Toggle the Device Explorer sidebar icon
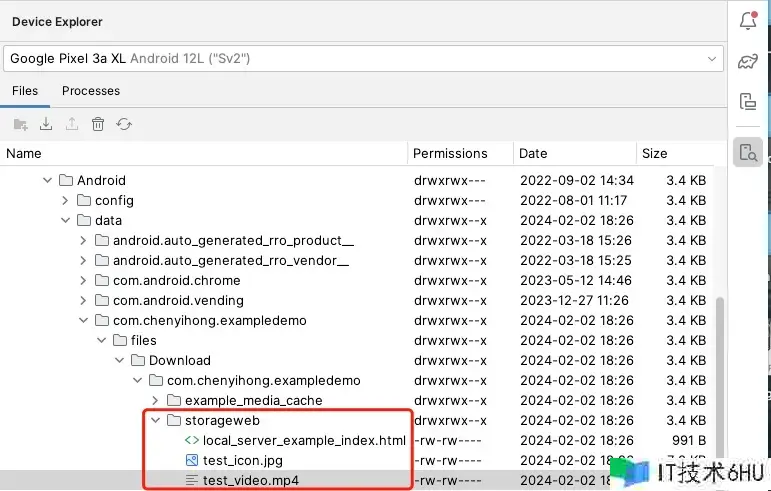 pos(747,152)
